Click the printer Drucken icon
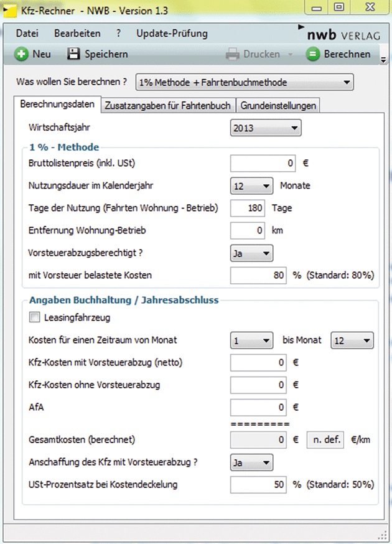 point(233,54)
